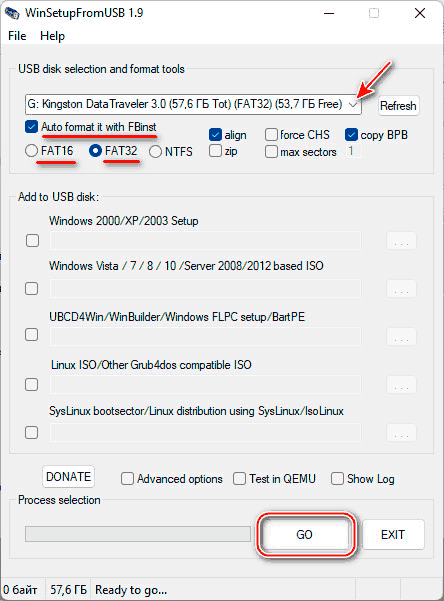Enable the Windows 2000/XP/2003 Setup checkbox
The width and height of the screenshot is (444, 601).
(x=32, y=241)
